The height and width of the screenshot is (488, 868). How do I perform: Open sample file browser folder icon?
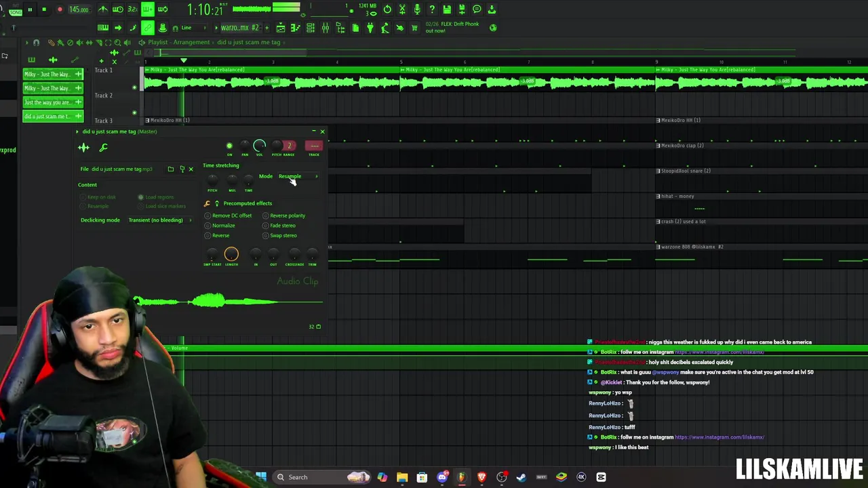[171, 169]
